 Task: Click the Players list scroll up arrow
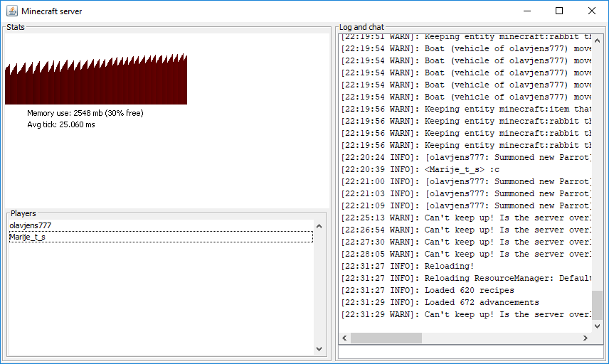[319, 226]
